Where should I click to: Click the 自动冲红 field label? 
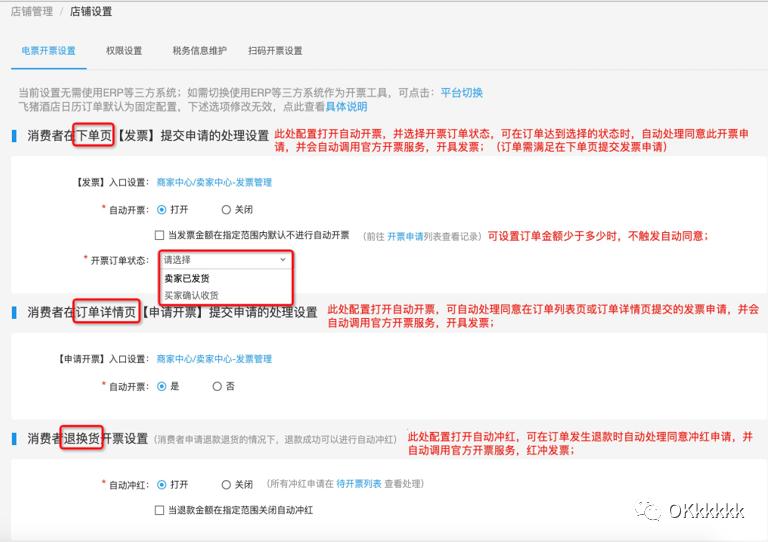point(128,485)
